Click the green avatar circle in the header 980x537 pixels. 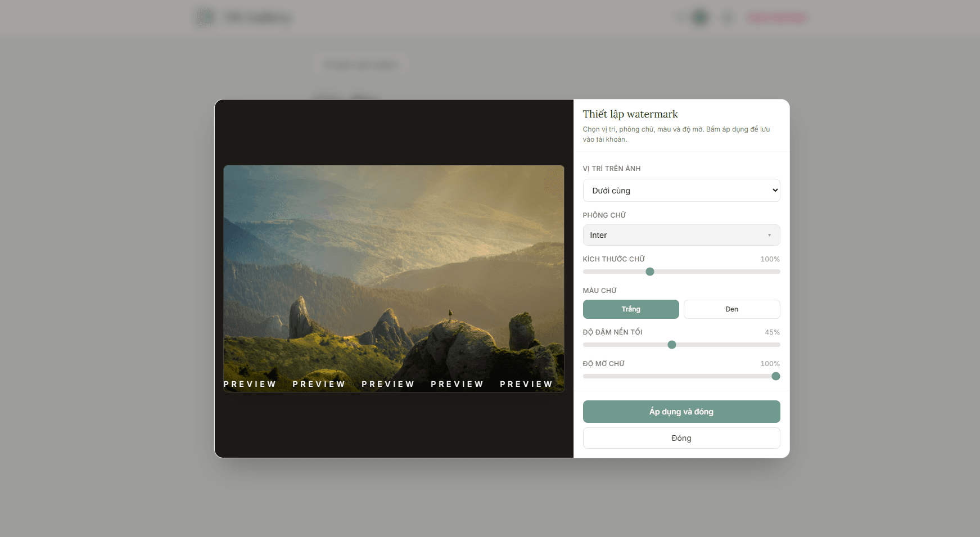click(700, 17)
